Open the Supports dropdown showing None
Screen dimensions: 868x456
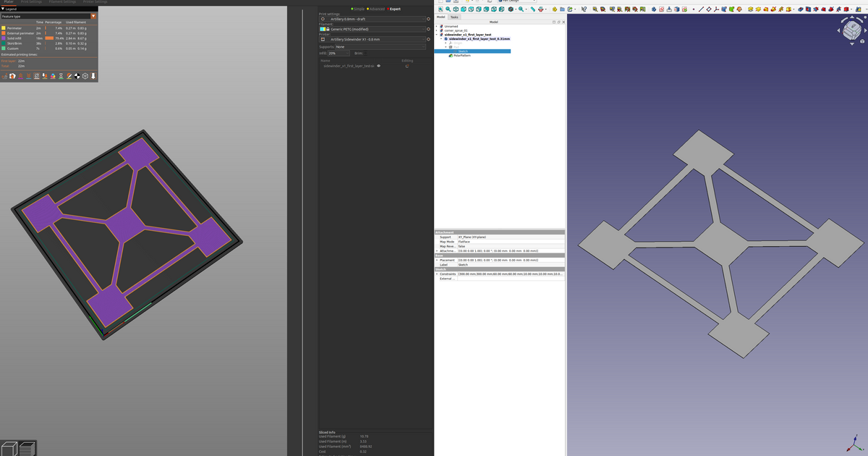tap(380, 46)
